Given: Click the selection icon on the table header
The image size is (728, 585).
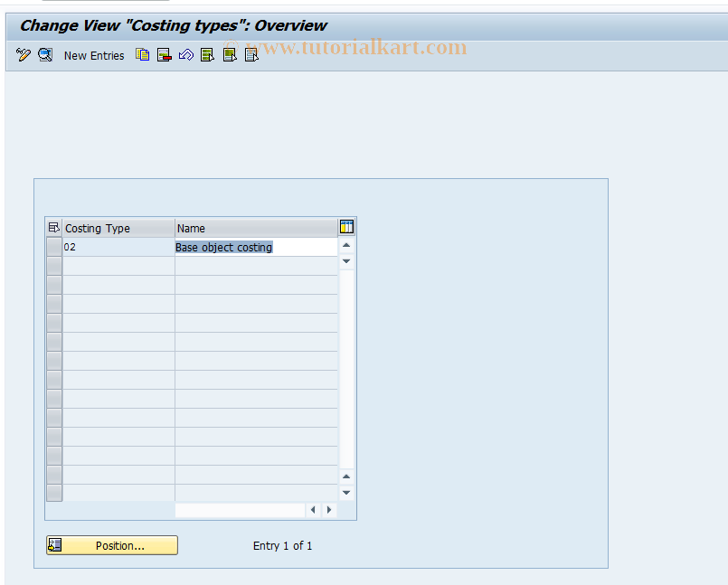Looking at the screenshot, I should point(52,227).
